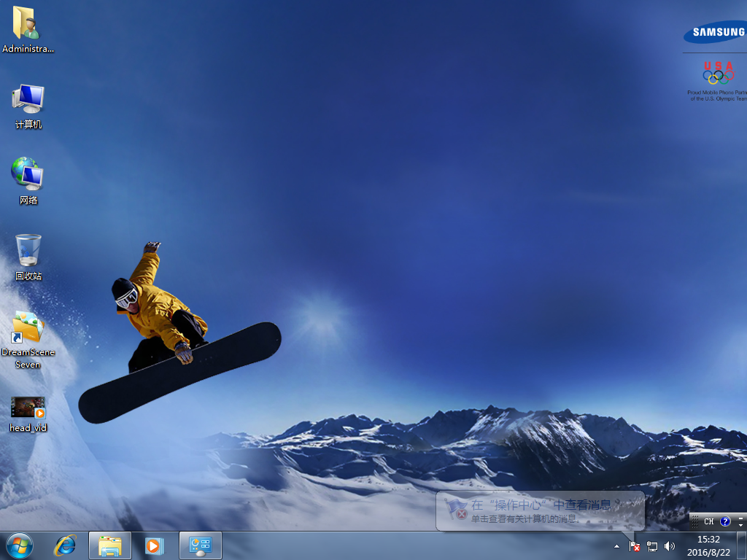
Task: Select the Administrator folder desktop icon
Action: (x=28, y=28)
